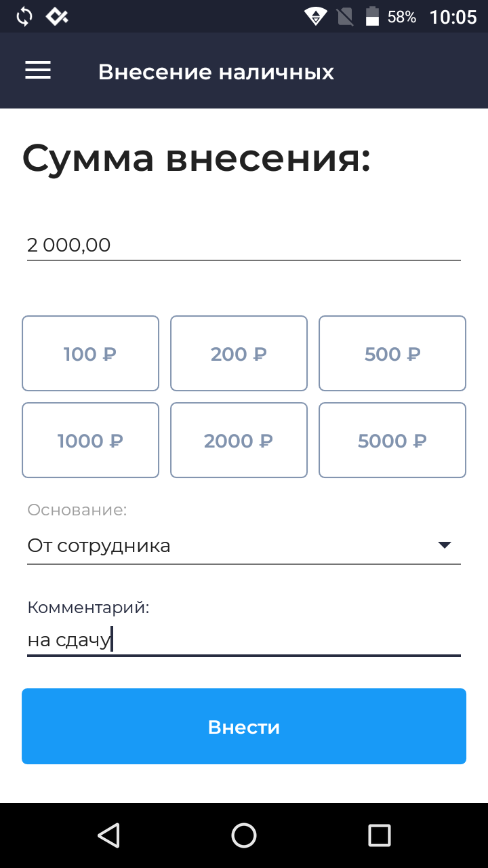Tap the sync icon in status bar
The height and width of the screenshot is (868, 488).
coord(24,17)
